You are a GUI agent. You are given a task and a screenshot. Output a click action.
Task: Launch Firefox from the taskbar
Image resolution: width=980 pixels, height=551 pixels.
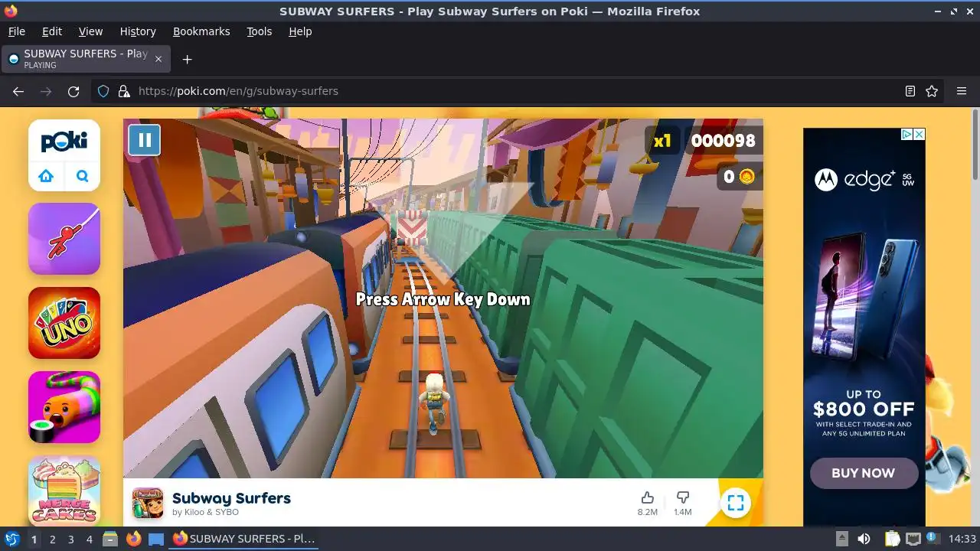tap(133, 539)
